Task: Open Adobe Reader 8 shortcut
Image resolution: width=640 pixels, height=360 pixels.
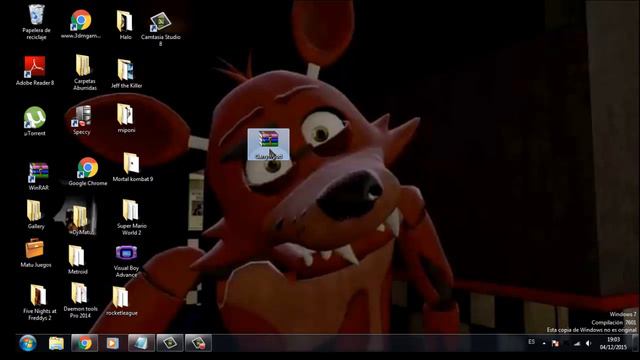Action: click(x=35, y=70)
